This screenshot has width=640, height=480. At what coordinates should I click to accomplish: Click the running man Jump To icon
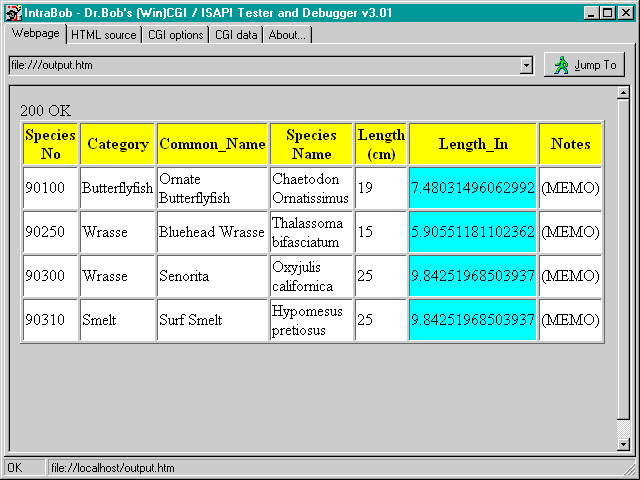562,65
